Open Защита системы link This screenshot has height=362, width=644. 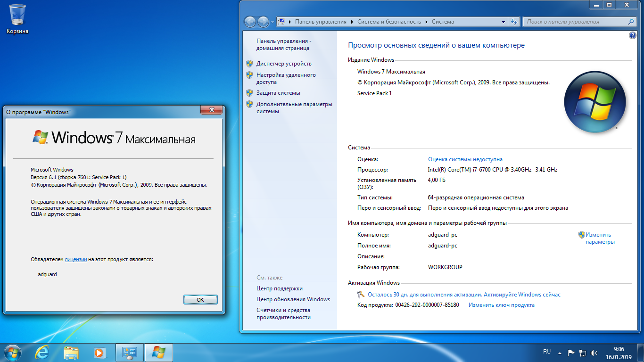(x=278, y=93)
